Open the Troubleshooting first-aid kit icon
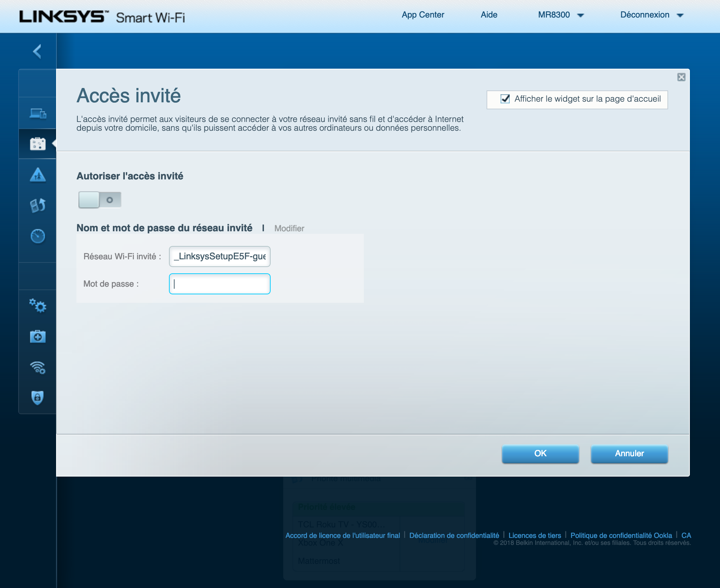The image size is (720, 588). (x=38, y=337)
